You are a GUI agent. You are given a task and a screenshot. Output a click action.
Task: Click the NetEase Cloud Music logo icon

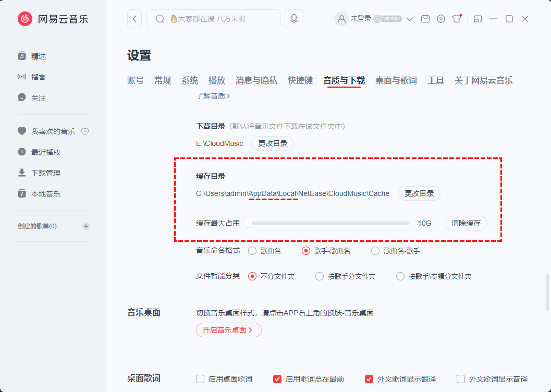(x=25, y=19)
